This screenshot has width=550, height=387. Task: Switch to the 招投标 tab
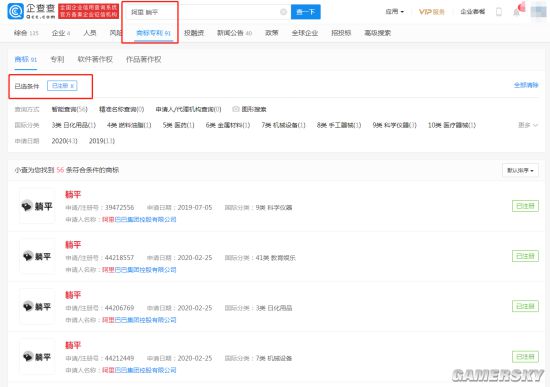341,33
